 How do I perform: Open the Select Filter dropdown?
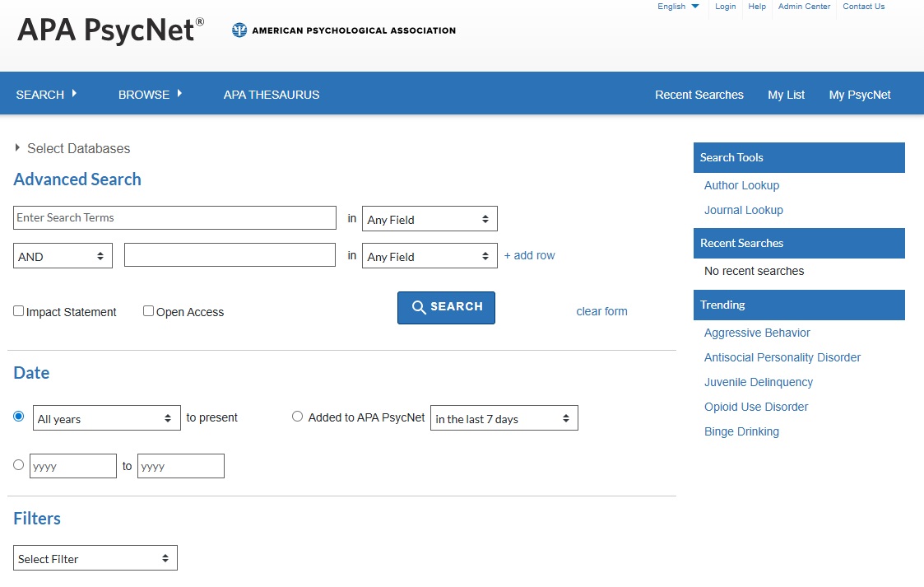(x=95, y=558)
